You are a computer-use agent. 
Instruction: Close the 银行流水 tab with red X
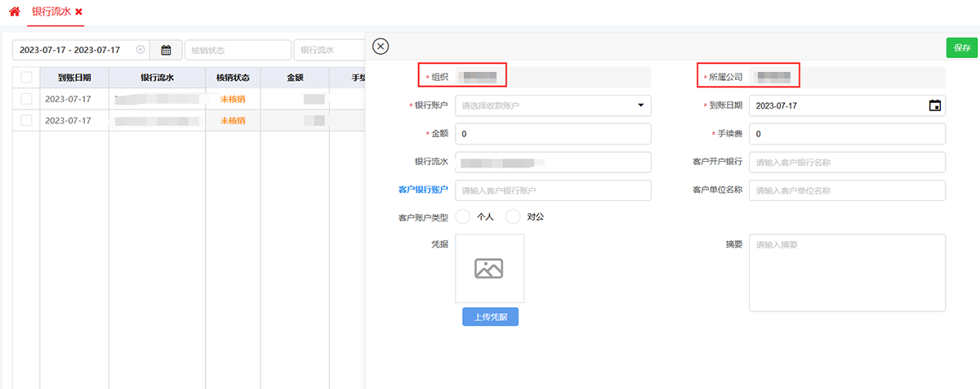pyautogui.click(x=78, y=12)
